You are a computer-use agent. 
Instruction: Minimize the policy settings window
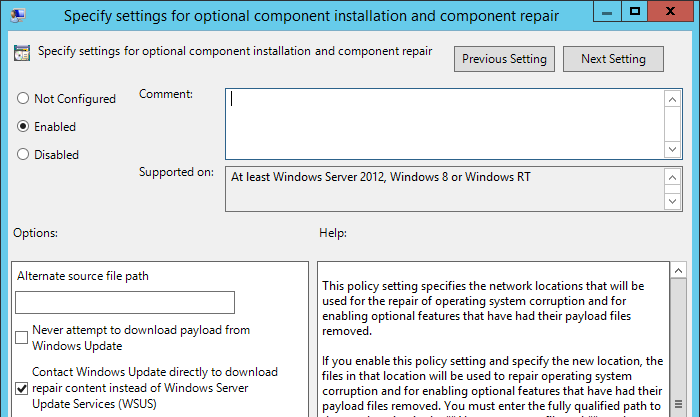tap(607, 12)
